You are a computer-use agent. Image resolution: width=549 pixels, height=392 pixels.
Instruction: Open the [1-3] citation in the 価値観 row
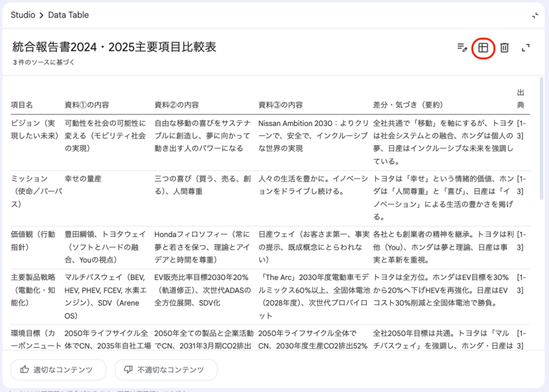tap(522, 241)
